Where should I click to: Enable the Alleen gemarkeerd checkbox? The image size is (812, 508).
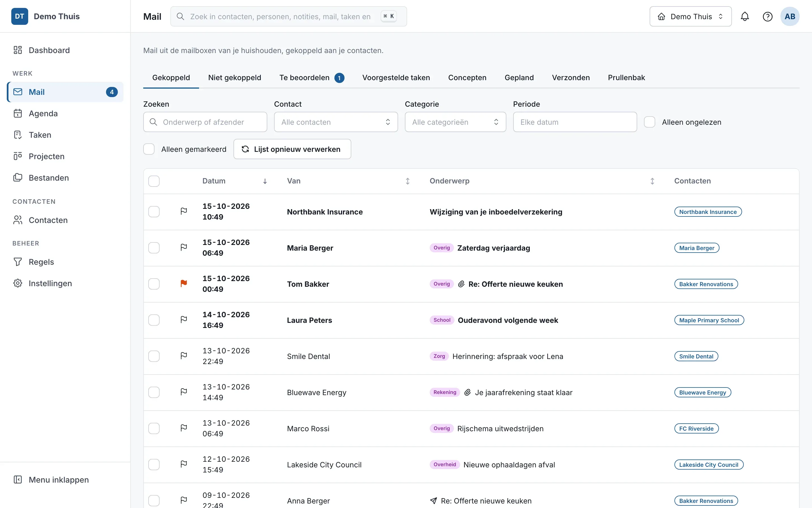point(149,149)
